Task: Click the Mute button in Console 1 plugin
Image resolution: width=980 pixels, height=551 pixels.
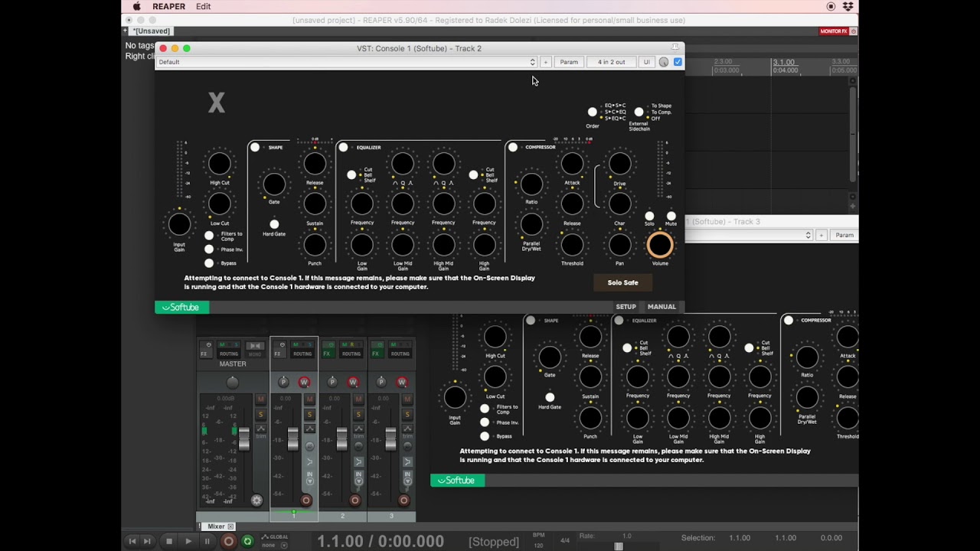Action: [x=671, y=216]
